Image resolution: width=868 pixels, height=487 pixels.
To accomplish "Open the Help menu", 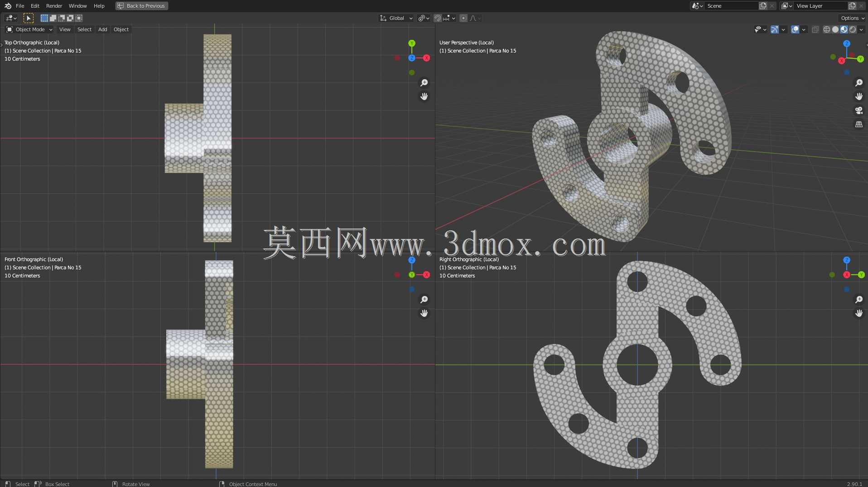I will coord(99,6).
